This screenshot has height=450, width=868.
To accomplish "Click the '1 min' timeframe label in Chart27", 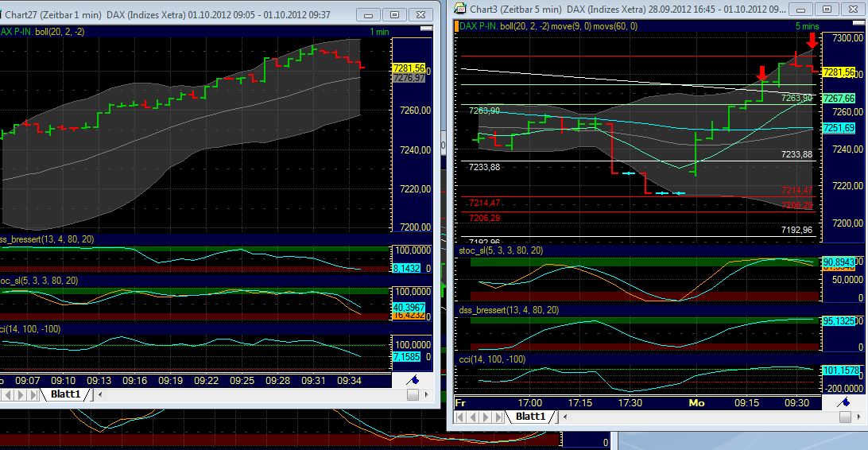I will pos(379,32).
